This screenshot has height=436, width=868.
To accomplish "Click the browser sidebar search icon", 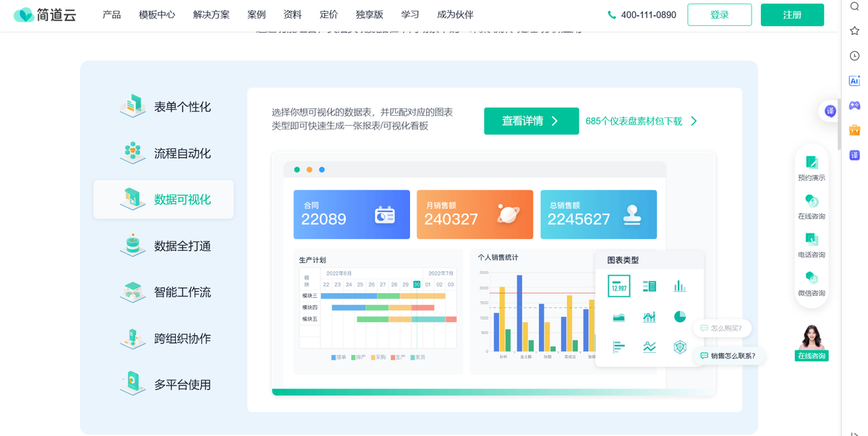I will (854, 7).
